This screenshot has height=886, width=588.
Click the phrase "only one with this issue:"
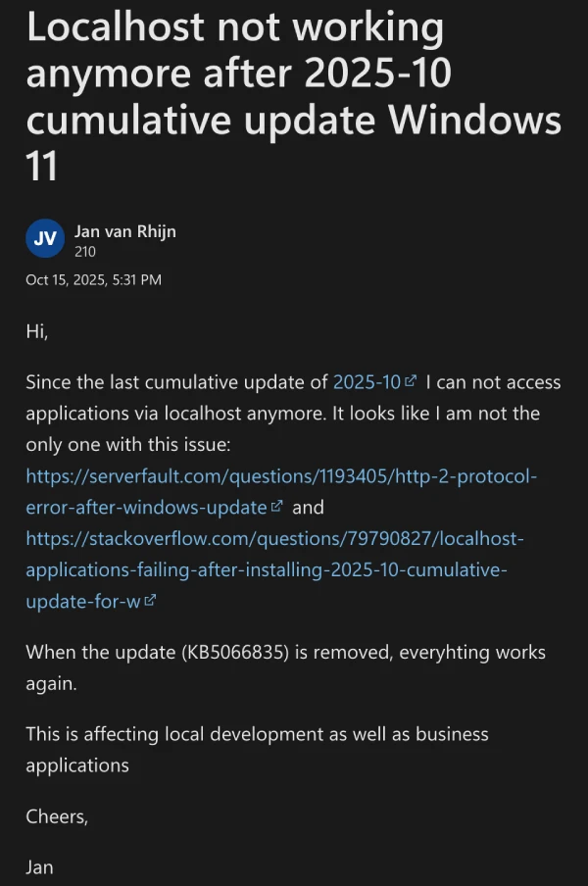pos(128,445)
